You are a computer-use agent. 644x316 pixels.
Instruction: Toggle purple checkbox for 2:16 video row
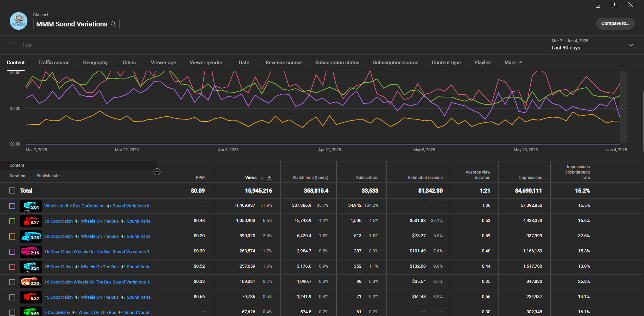coord(12,252)
